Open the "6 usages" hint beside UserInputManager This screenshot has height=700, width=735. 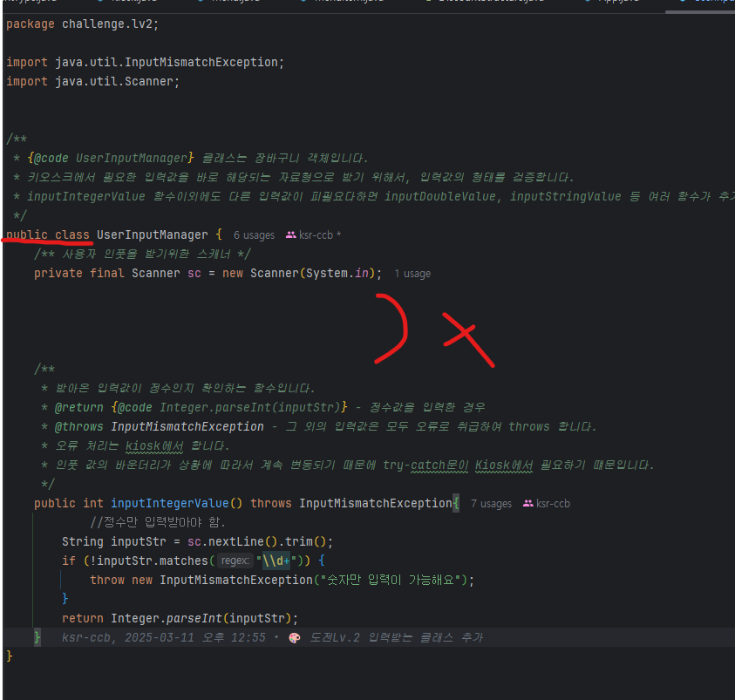[254, 235]
